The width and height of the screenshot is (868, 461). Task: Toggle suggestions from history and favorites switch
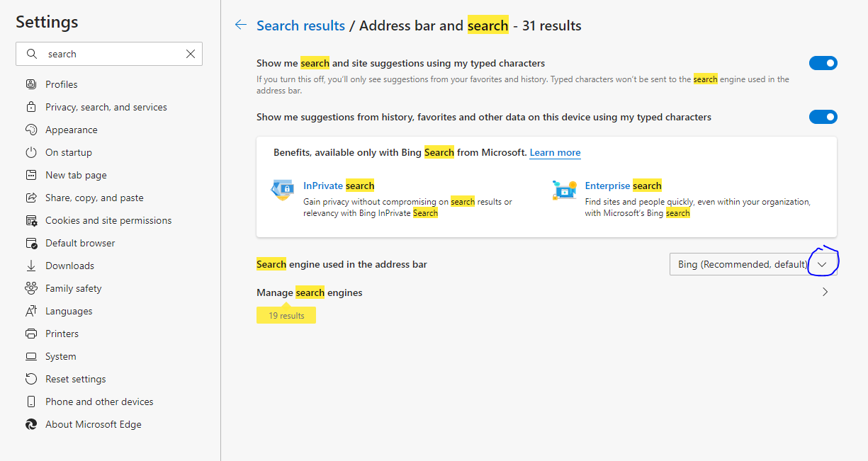pos(823,117)
